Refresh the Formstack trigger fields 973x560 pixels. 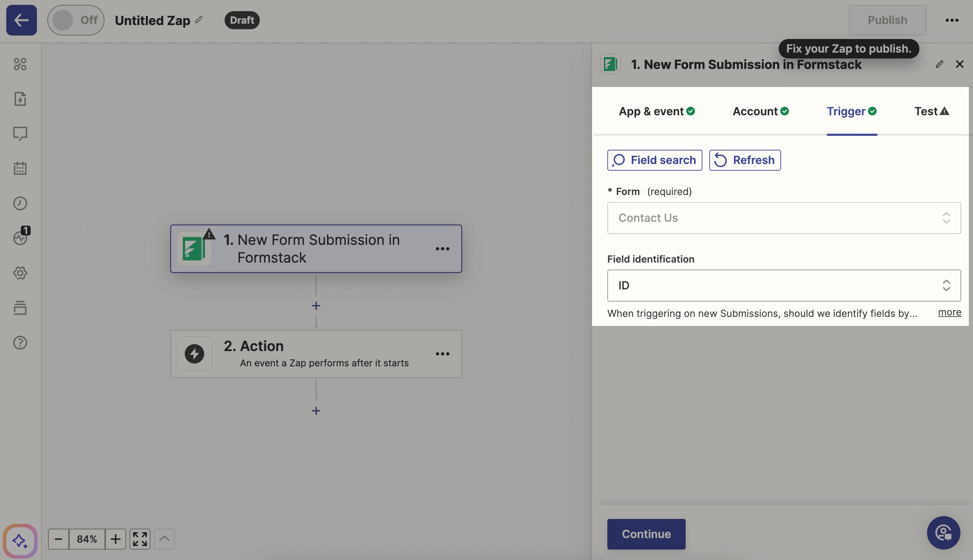coord(744,160)
